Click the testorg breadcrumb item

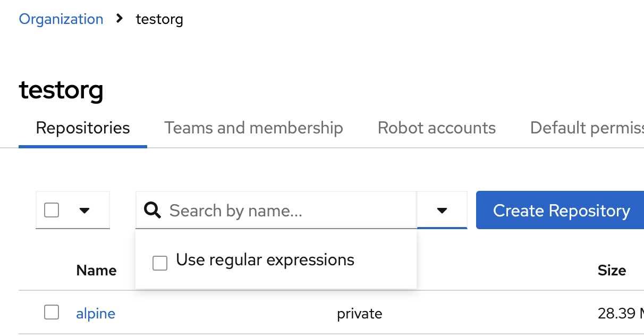pyautogui.click(x=159, y=20)
